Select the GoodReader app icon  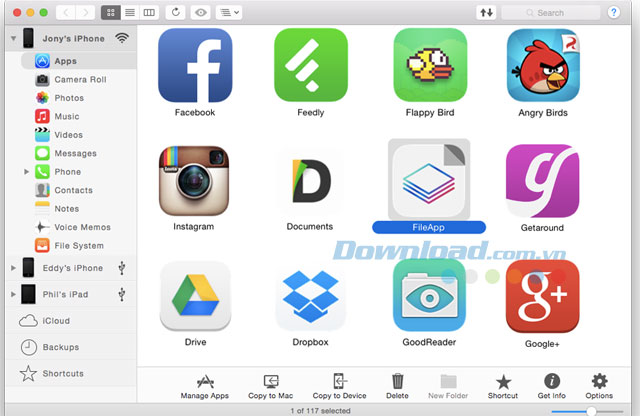[429, 296]
